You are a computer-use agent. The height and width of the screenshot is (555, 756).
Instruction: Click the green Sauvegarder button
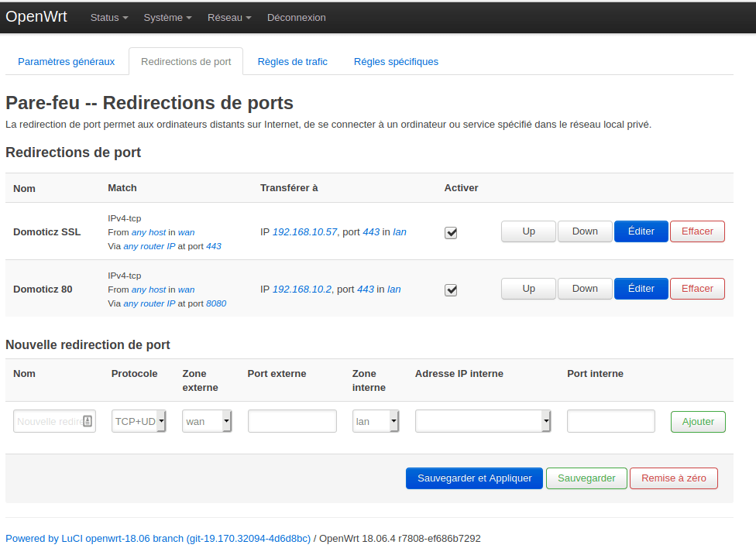[x=586, y=478]
